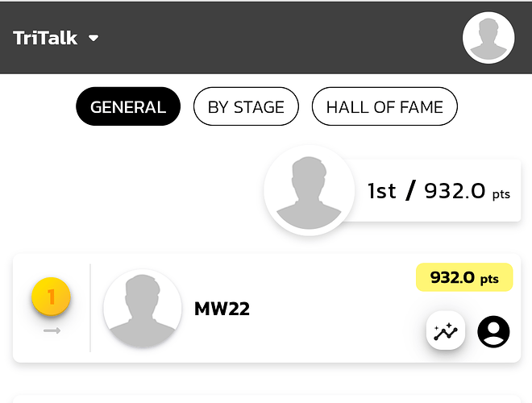Click the gold number 1 rank medal
This screenshot has width=532, height=403.
(51, 297)
